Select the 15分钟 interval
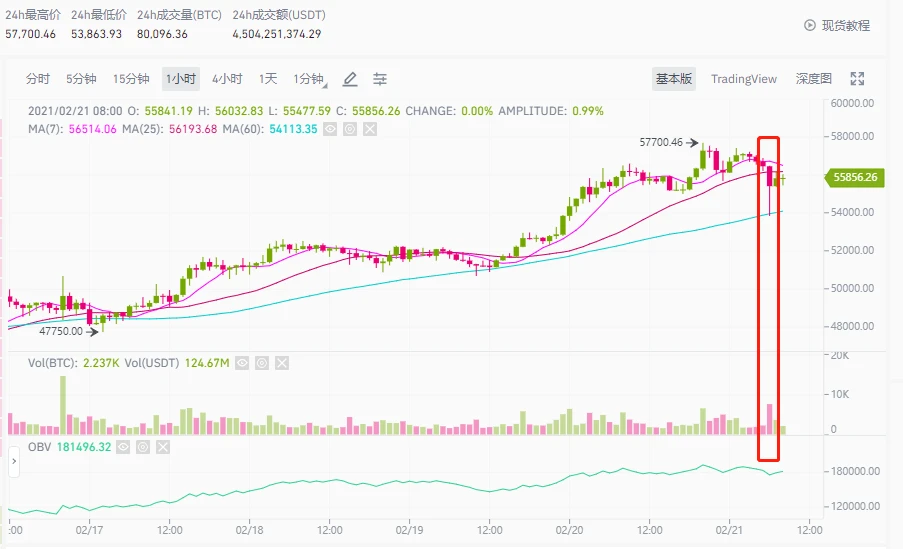Screen dimensions: 903x549 coord(131,79)
